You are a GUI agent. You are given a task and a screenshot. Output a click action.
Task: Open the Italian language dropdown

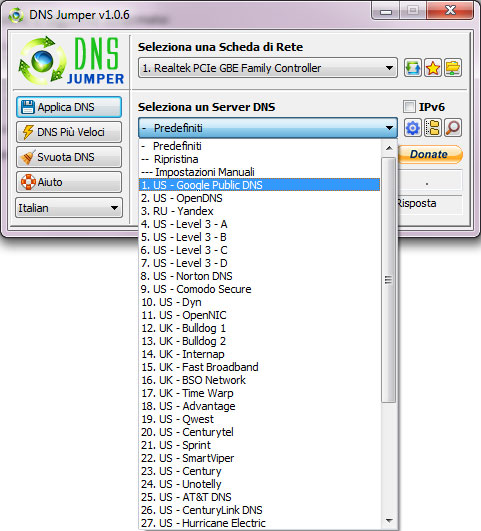click(x=69, y=208)
